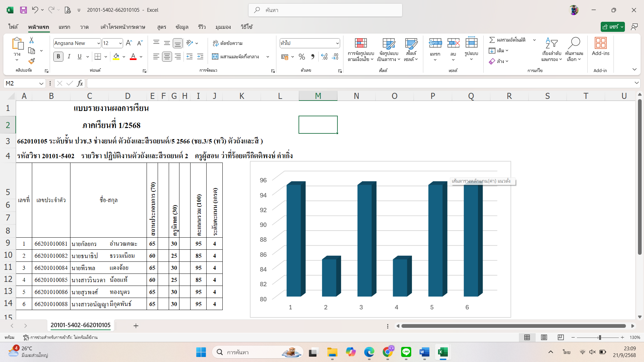Click the Percent Style icon
This screenshot has width=644, height=362.
pos(302,57)
